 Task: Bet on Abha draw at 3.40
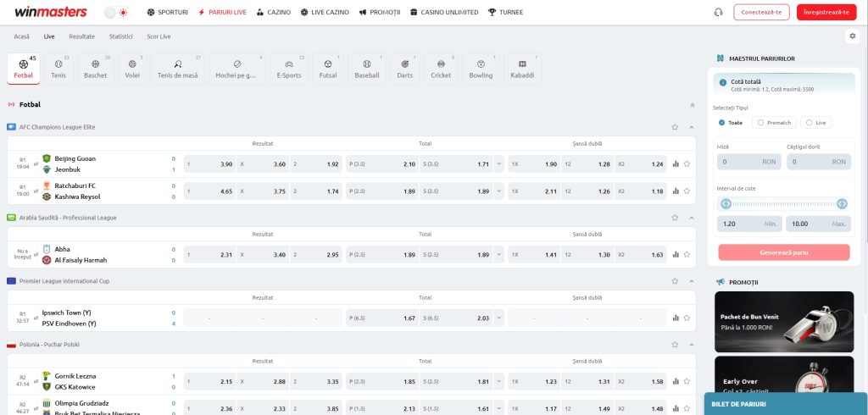pyautogui.click(x=263, y=255)
